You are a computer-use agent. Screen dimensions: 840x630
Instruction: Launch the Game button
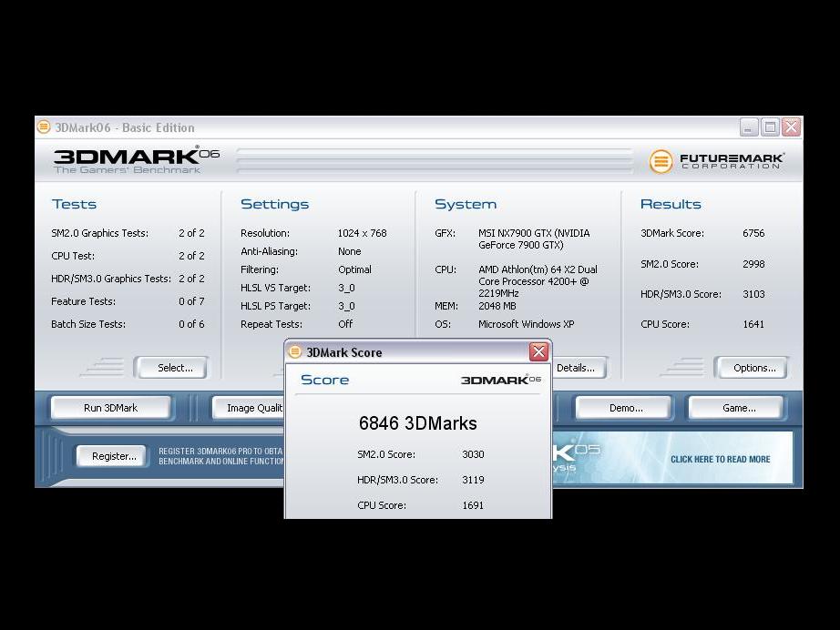click(x=736, y=408)
